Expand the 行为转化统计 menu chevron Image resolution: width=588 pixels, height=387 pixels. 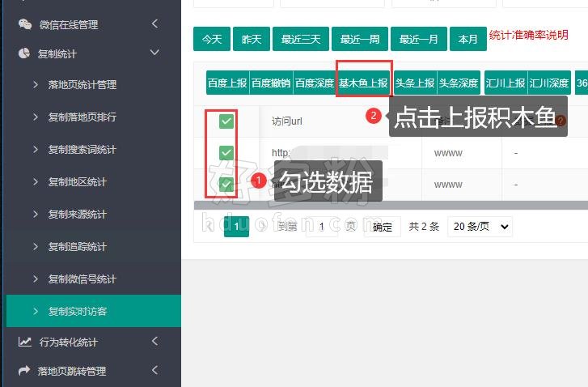coord(154,341)
